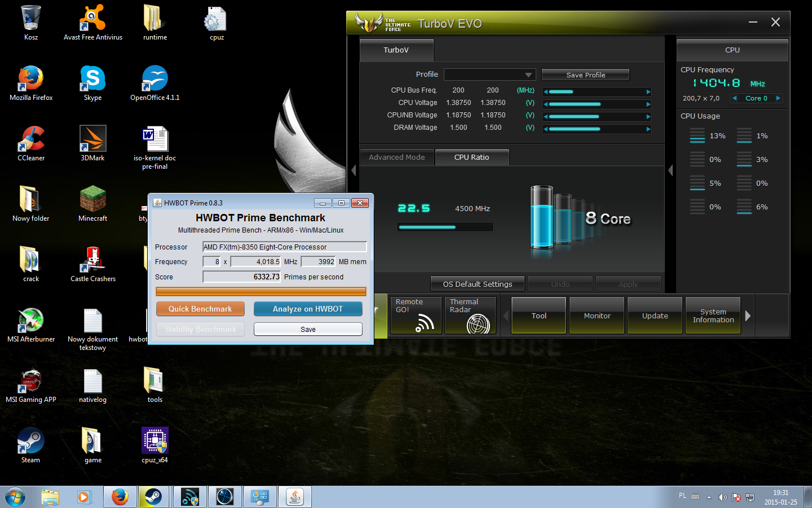Open the Kosz recycle bin icon

31,23
